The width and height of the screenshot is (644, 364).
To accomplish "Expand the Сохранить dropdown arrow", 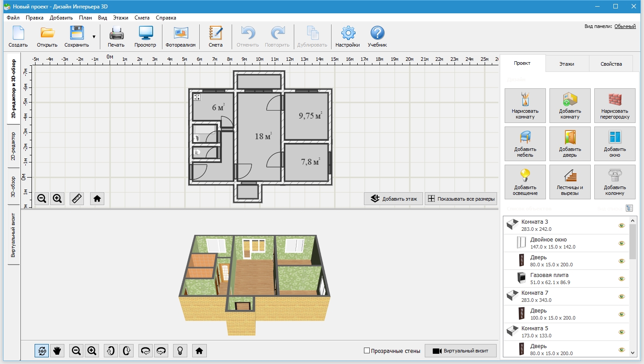I will (94, 37).
